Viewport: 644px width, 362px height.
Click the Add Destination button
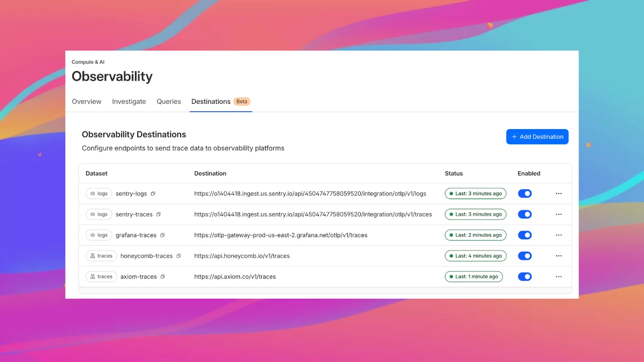537,137
